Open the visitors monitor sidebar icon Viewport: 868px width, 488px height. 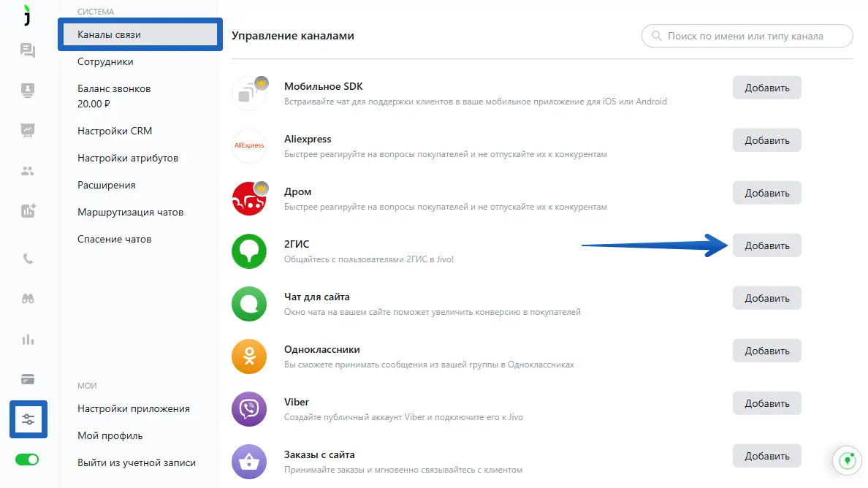[x=28, y=90]
